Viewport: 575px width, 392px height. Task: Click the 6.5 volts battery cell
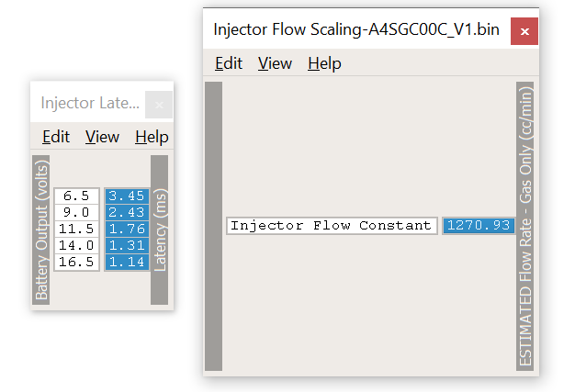77,196
